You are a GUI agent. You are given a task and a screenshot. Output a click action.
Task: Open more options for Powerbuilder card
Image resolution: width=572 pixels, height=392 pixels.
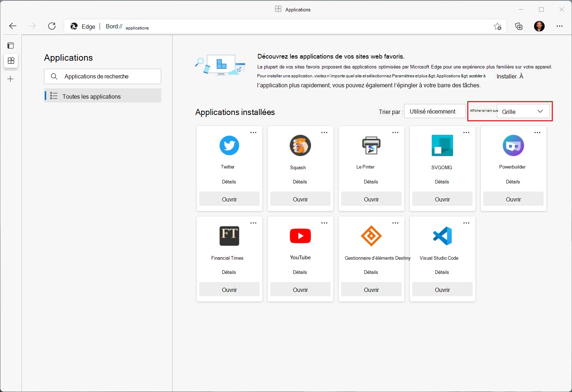point(537,132)
